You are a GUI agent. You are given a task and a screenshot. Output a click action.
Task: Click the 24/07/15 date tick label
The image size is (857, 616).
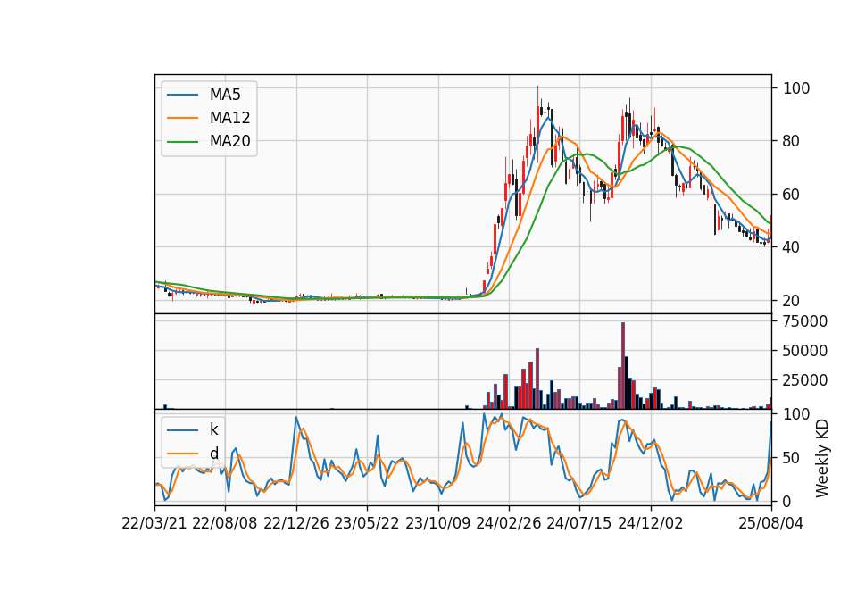tap(579, 523)
